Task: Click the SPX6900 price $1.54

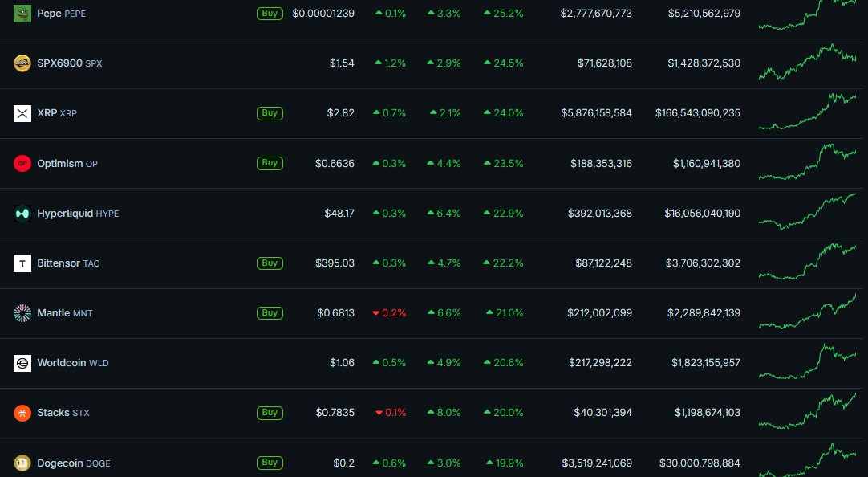Action: click(342, 63)
